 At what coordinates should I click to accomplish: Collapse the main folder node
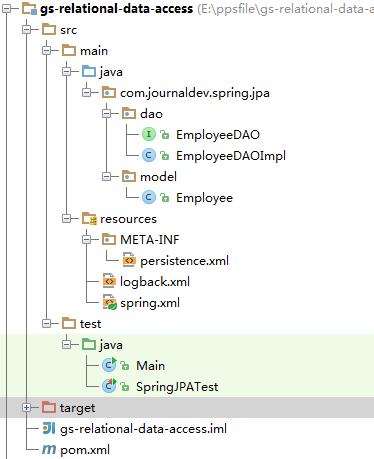pyautogui.click(x=46, y=51)
